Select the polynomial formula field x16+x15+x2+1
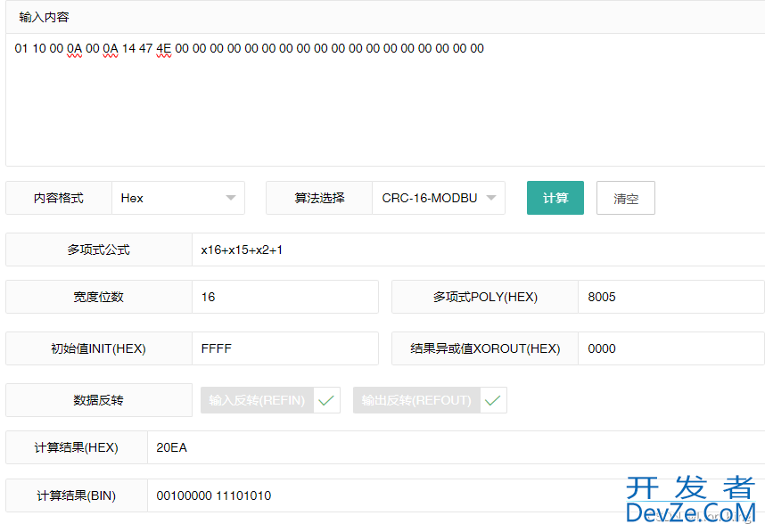The image size is (765, 532). pyautogui.click(x=478, y=250)
